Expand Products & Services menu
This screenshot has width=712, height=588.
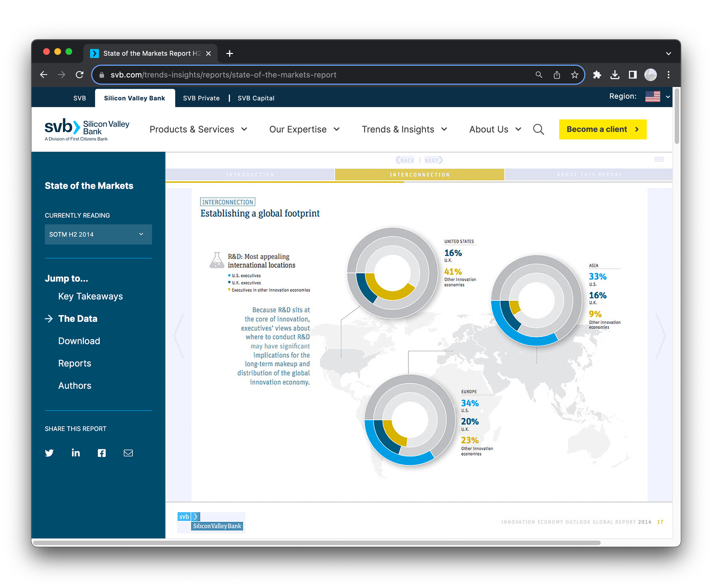[198, 130]
